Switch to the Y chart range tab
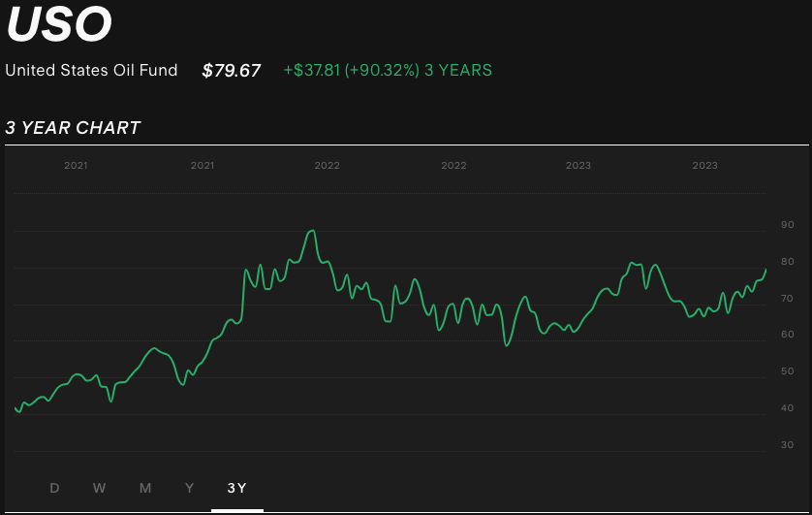Screen dimensions: 812x515 pos(190,488)
